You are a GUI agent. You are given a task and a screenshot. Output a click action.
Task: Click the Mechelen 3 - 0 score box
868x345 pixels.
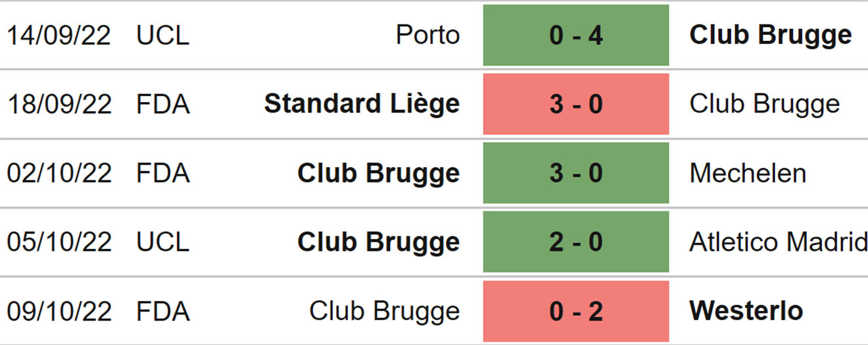click(x=576, y=173)
